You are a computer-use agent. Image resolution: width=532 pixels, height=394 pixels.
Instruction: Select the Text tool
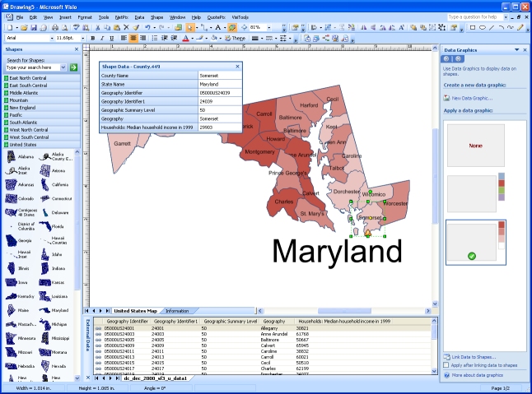(218, 28)
